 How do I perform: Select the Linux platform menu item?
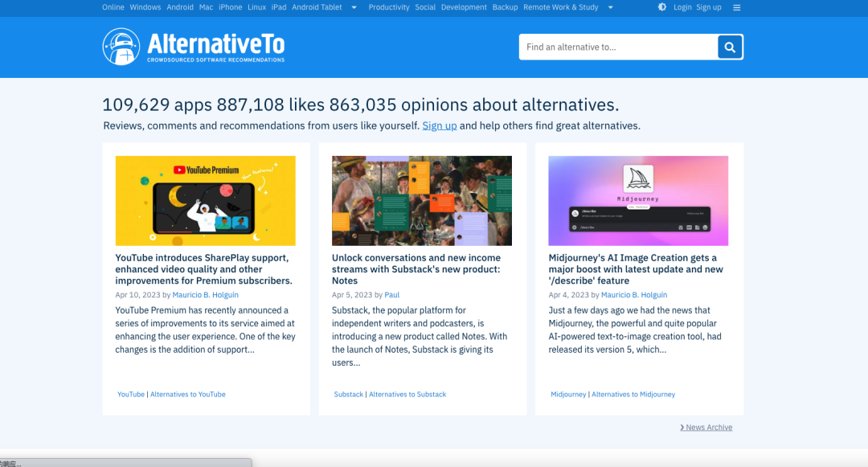coord(256,7)
